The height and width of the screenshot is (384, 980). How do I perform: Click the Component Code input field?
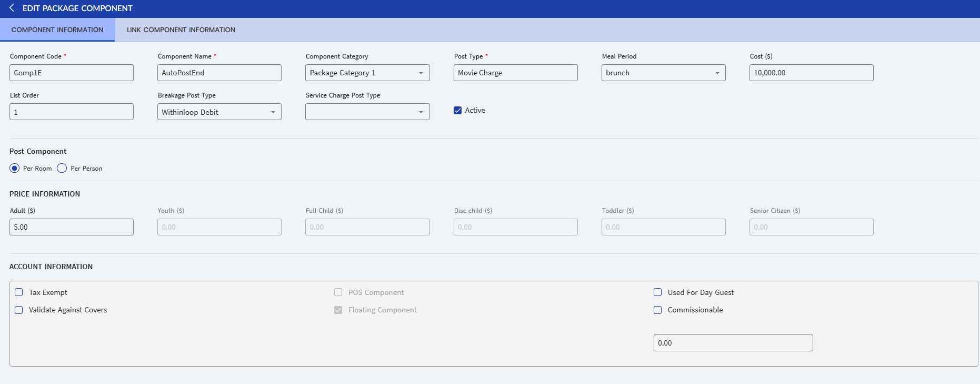71,73
